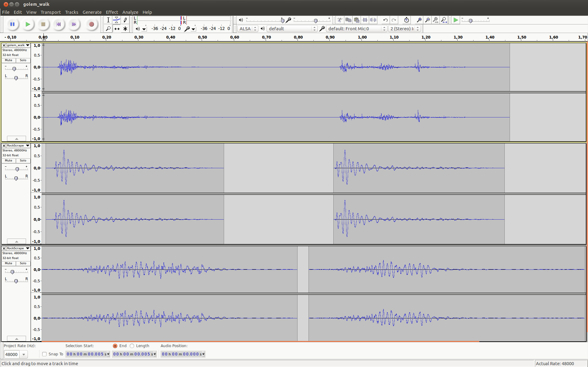Undo the last action
Viewport: 588px width, 367px height.
(x=385, y=20)
